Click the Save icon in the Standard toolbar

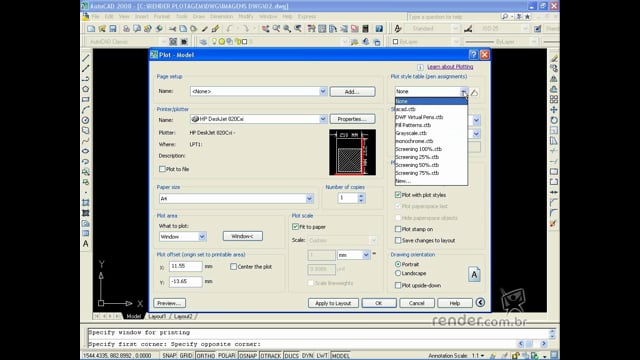pyautogui.click(x=113, y=29)
